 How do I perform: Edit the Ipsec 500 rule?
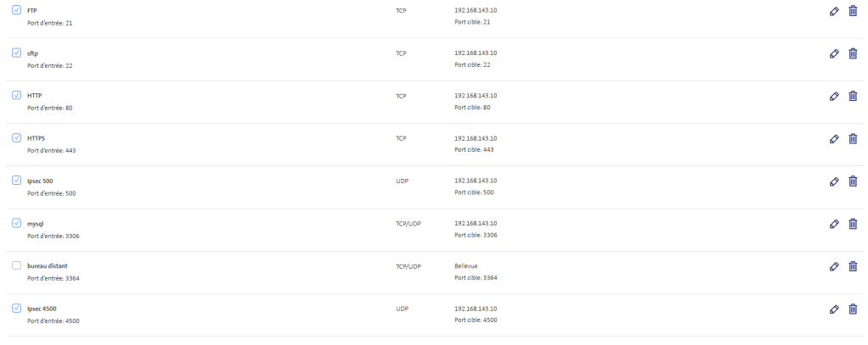click(834, 181)
